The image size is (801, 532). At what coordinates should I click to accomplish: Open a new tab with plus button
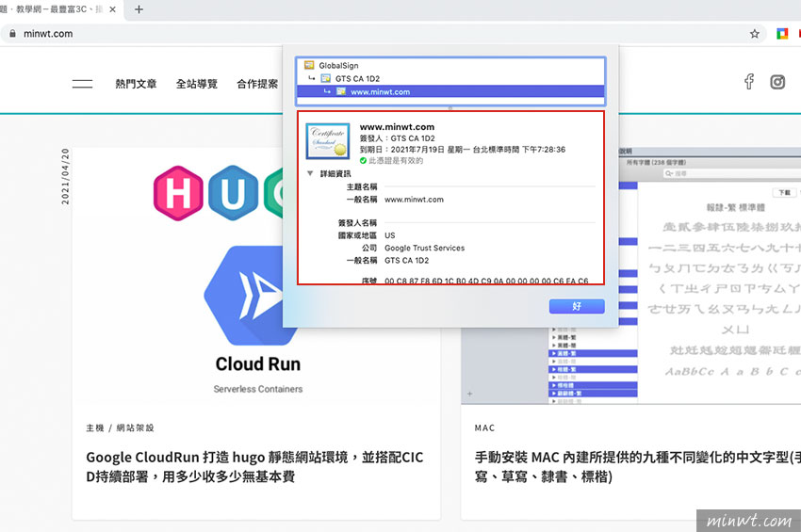tap(139, 9)
